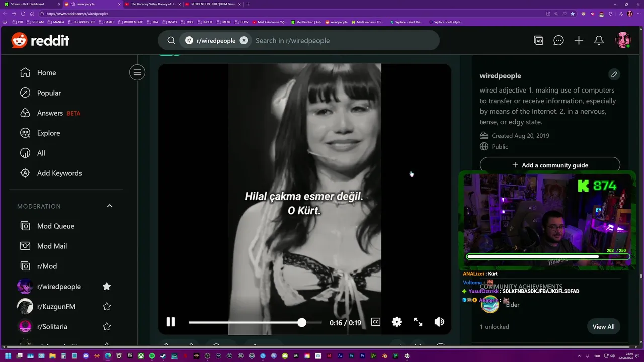Switch to the RESIDENT EVIL 9 REQUIEM tab

[212, 4]
